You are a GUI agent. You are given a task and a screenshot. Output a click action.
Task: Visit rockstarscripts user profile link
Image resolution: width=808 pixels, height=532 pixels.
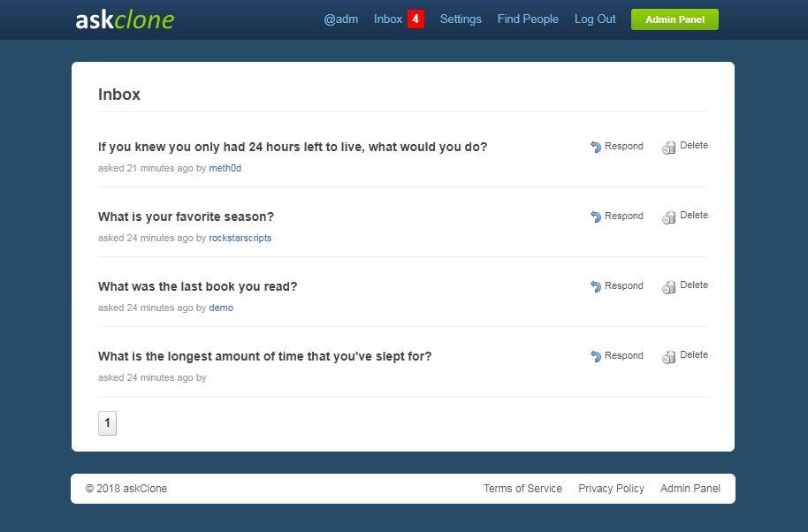tap(240, 238)
